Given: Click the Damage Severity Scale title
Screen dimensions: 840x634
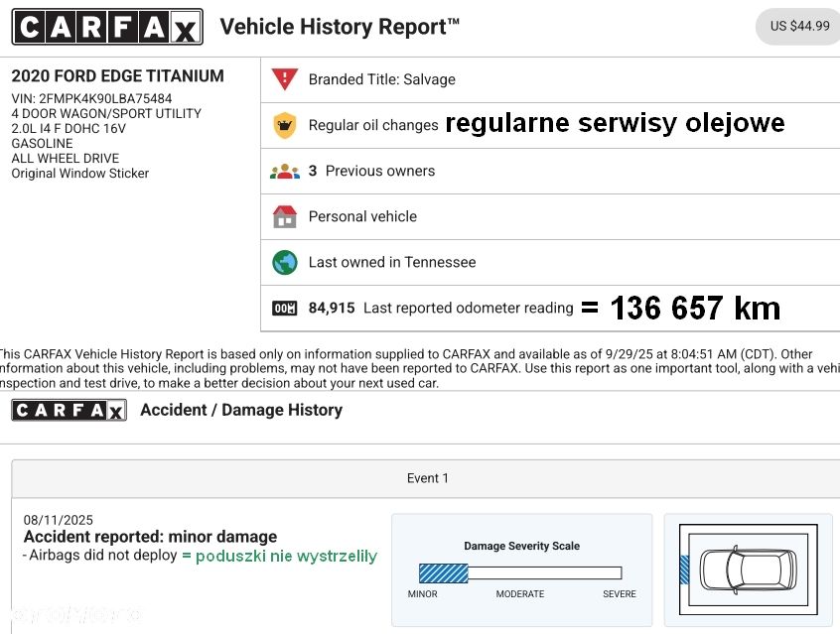Looking at the screenshot, I should [522, 546].
